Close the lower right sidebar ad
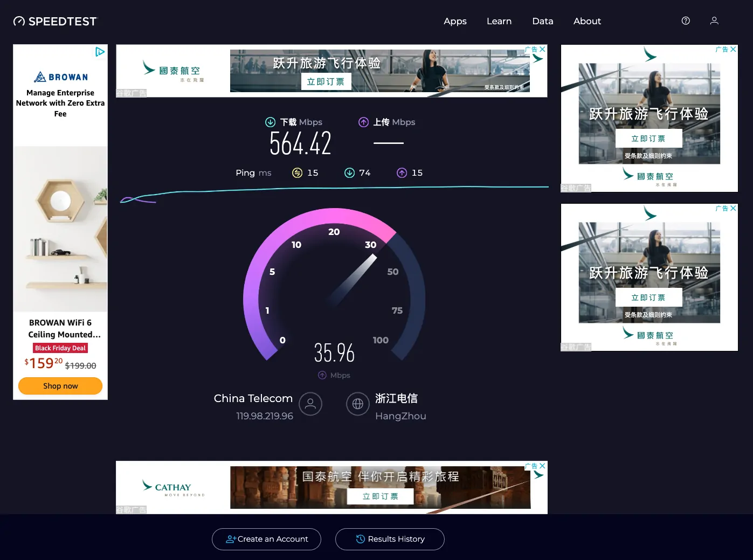 pos(733,208)
